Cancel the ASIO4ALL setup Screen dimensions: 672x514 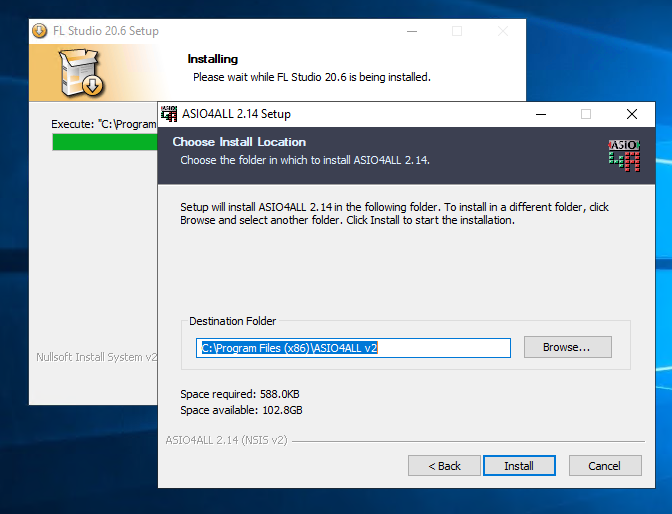(605, 466)
